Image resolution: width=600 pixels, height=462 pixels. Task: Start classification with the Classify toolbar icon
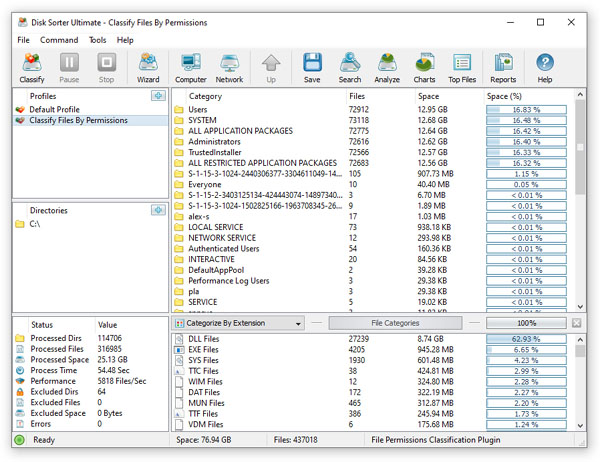pos(32,68)
